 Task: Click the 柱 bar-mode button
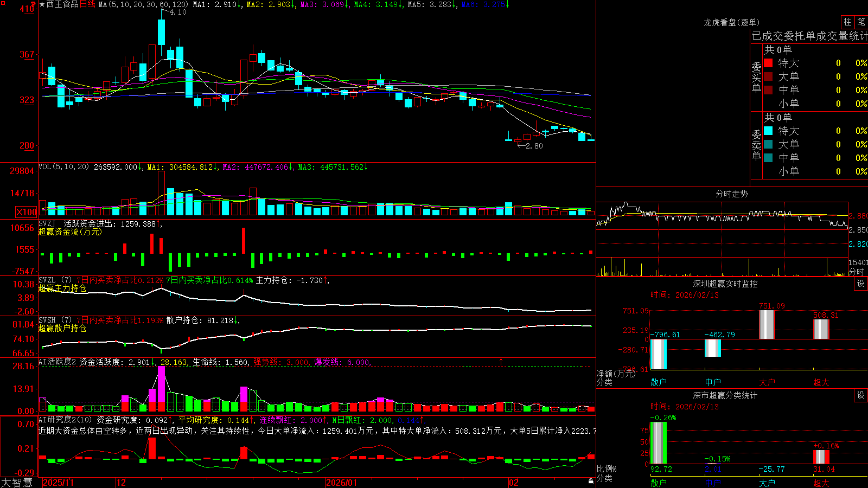click(x=847, y=22)
